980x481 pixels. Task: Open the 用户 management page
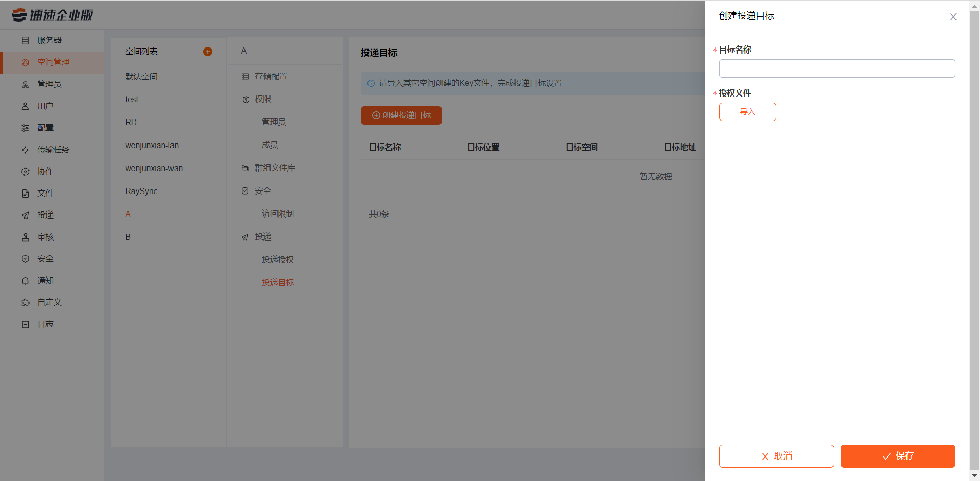[x=45, y=106]
